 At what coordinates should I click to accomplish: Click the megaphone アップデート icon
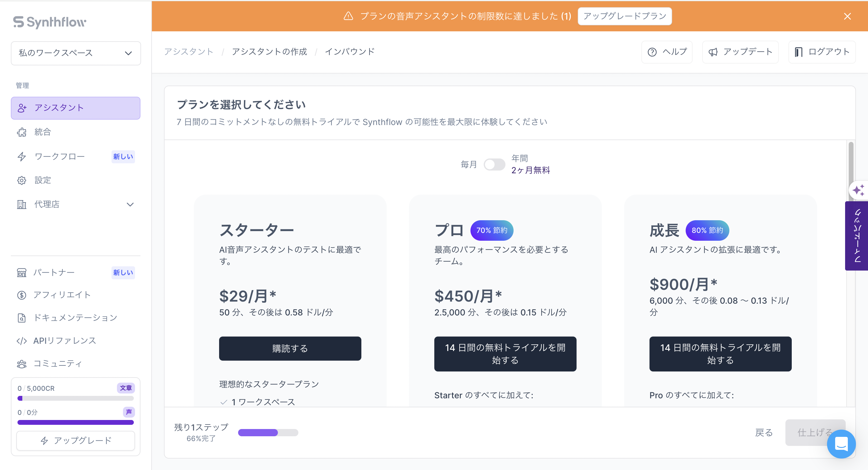713,52
